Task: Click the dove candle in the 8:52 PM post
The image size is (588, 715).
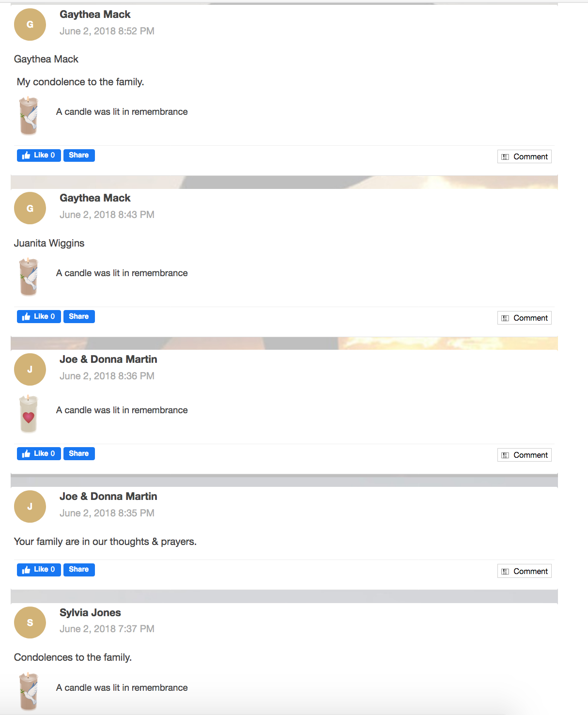Action: pyautogui.click(x=29, y=116)
